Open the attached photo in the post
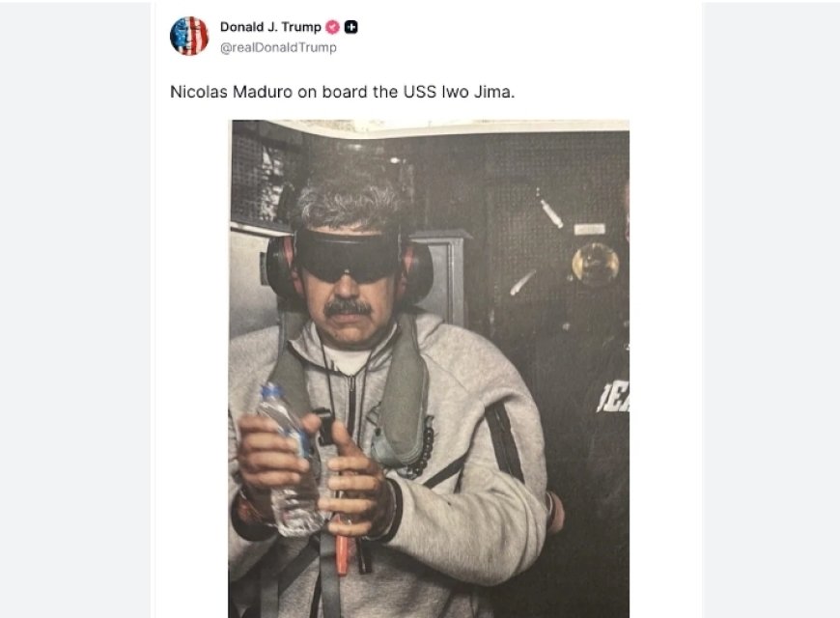 pyautogui.click(x=429, y=367)
